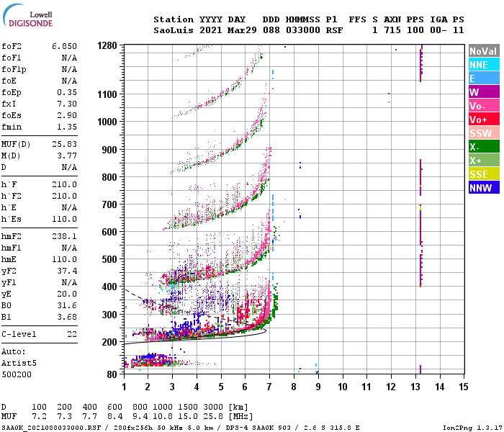Screen dimensions: 504x432
Task: Select the NNW blue legend swatch
Action: 484,188
